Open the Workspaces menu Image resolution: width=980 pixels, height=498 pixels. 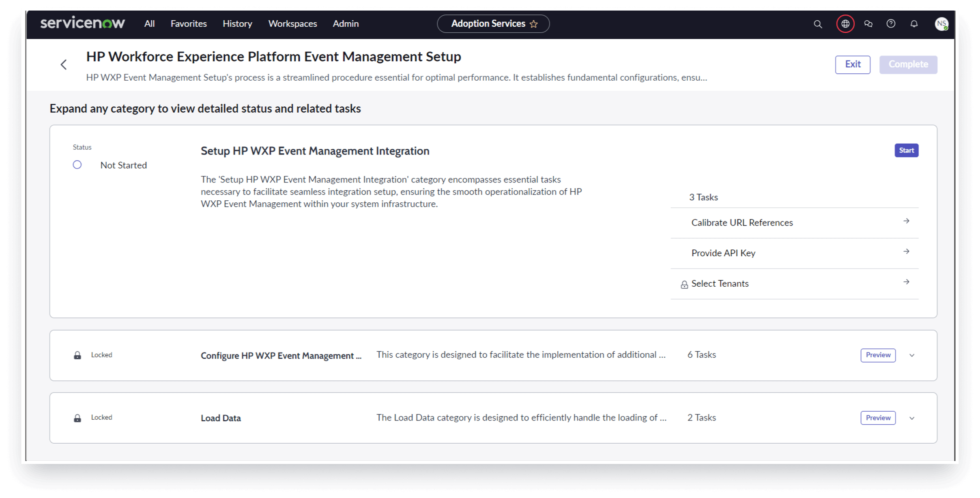click(x=292, y=24)
